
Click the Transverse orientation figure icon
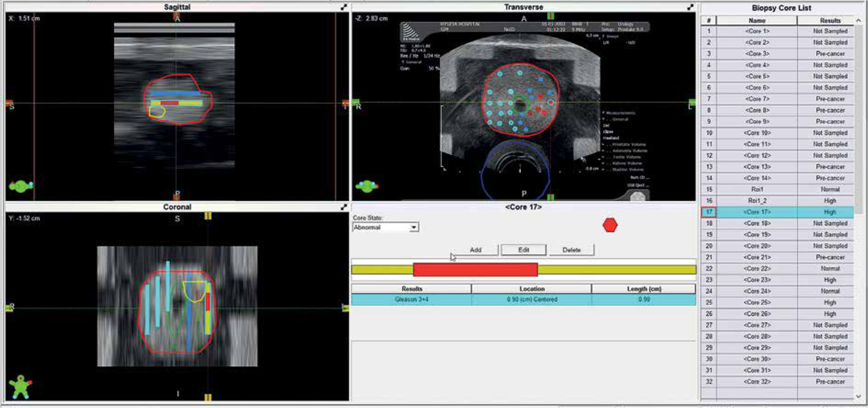pos(367,186)
